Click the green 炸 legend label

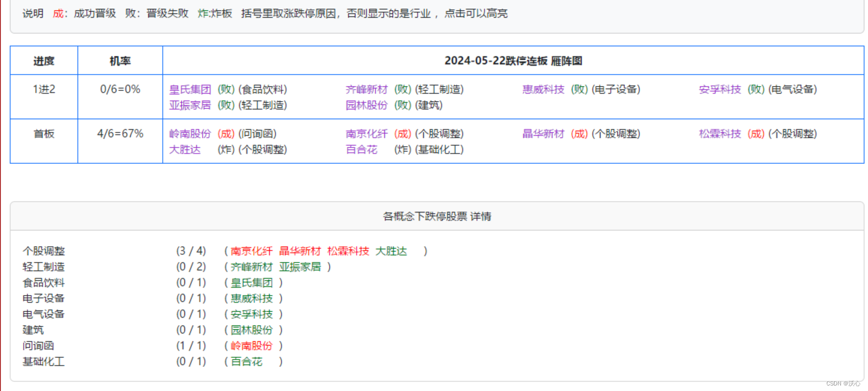pos(203,14)
